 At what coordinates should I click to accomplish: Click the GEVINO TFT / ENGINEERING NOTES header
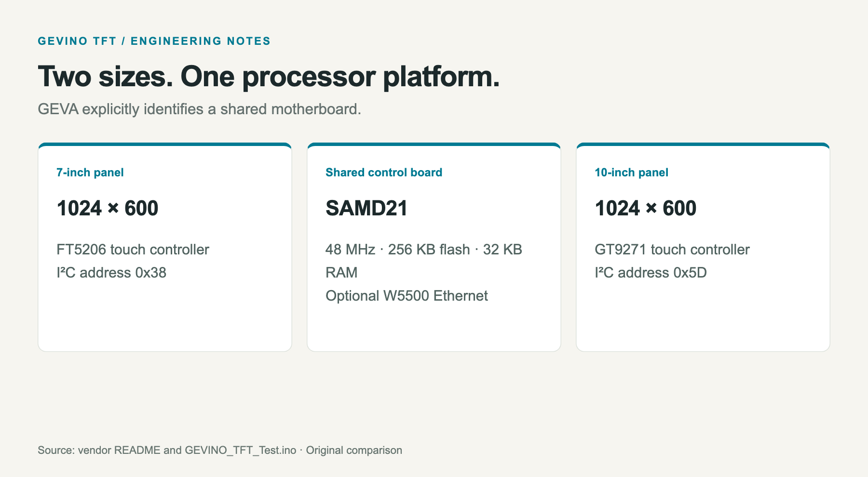(154, 41)
